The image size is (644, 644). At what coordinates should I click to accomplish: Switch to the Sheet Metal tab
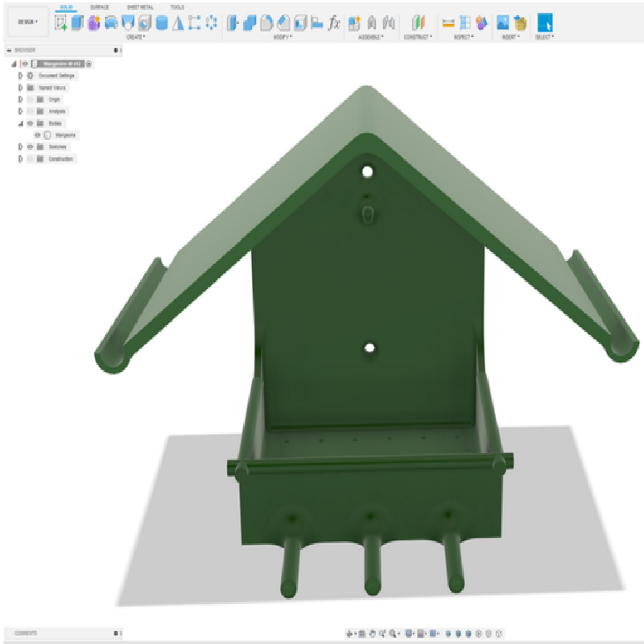click(140, 7)
